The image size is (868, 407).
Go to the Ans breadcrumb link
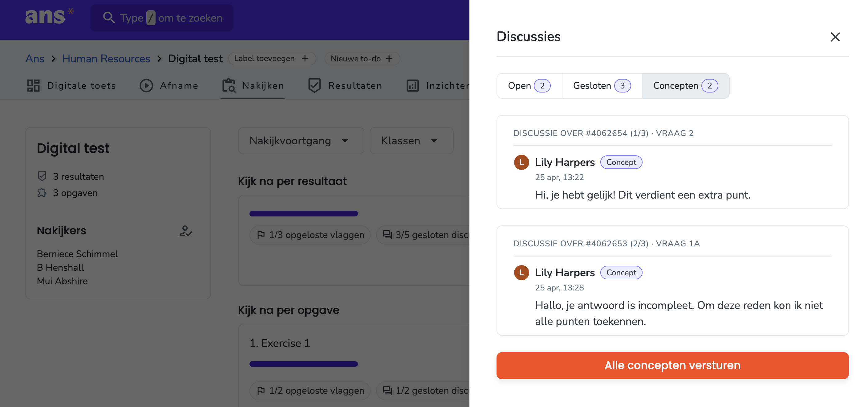(35, 58)
